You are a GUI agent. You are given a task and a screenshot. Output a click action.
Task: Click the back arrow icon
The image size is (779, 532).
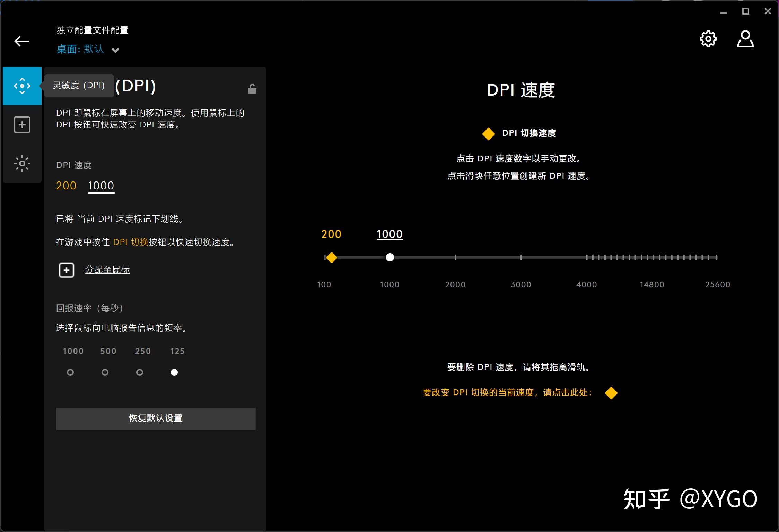(x=22, y=41)
